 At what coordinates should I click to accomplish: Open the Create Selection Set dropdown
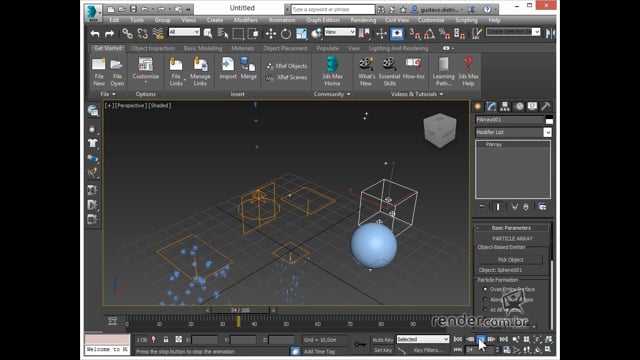[x=513, y=32]
